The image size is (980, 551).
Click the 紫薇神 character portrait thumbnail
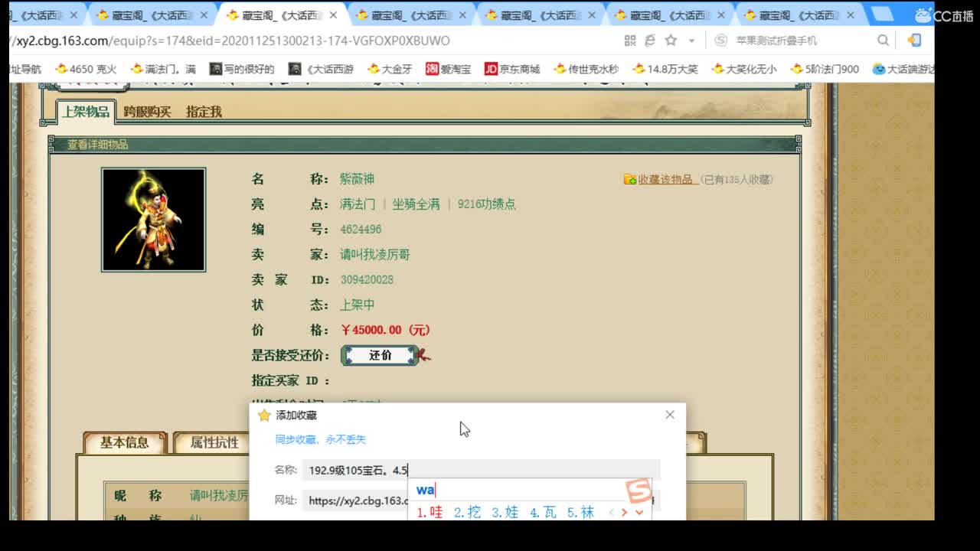(x=153, y=220)
